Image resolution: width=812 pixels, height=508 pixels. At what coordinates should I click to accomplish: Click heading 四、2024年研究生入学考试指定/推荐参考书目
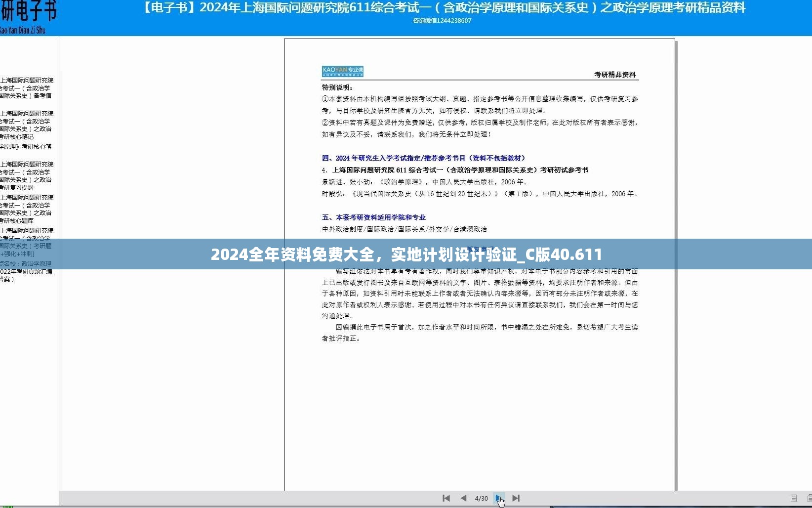tap(425, 158)
